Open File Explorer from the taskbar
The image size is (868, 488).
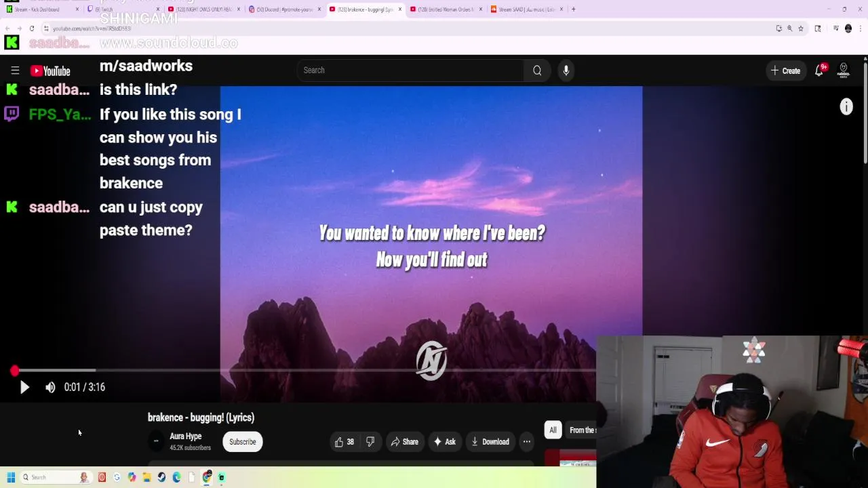pos(146,477)
